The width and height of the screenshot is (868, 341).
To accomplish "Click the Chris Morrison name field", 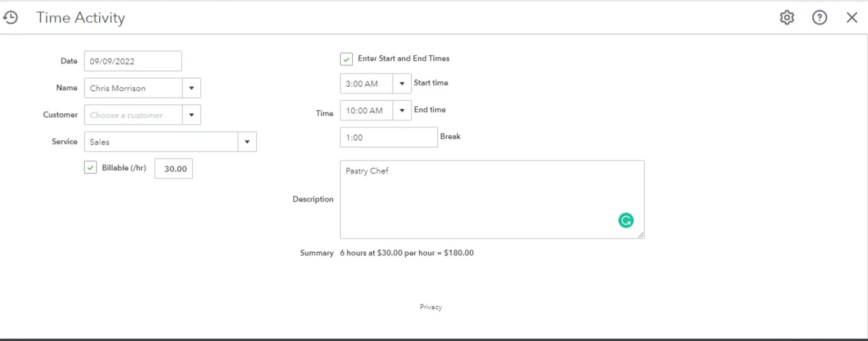I will pos(133,88).
